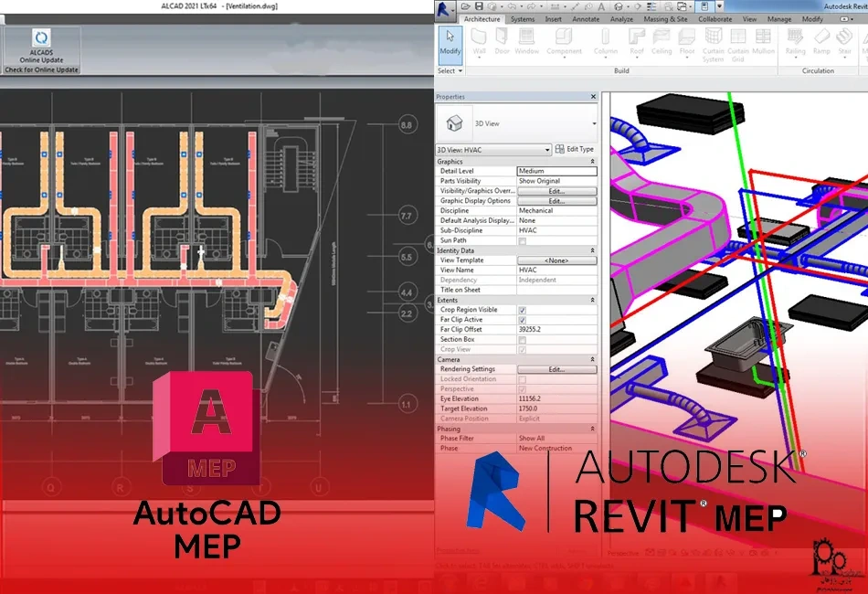This screenshot has width=868, height=594.
Task: Click Edit button for Graphic Display Options
Action: (556, 201)
